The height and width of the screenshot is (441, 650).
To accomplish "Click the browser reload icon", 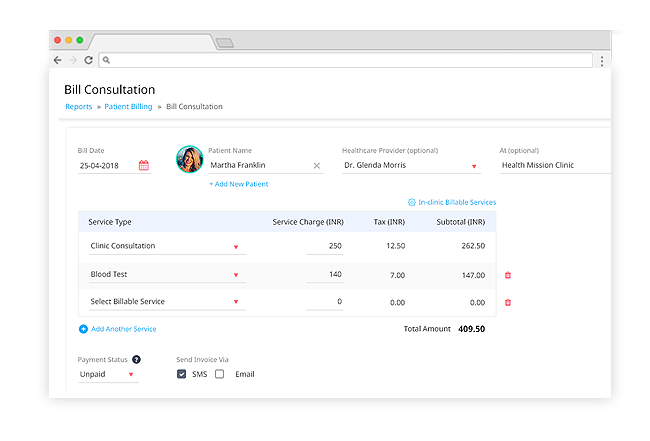I will [89, 60].
